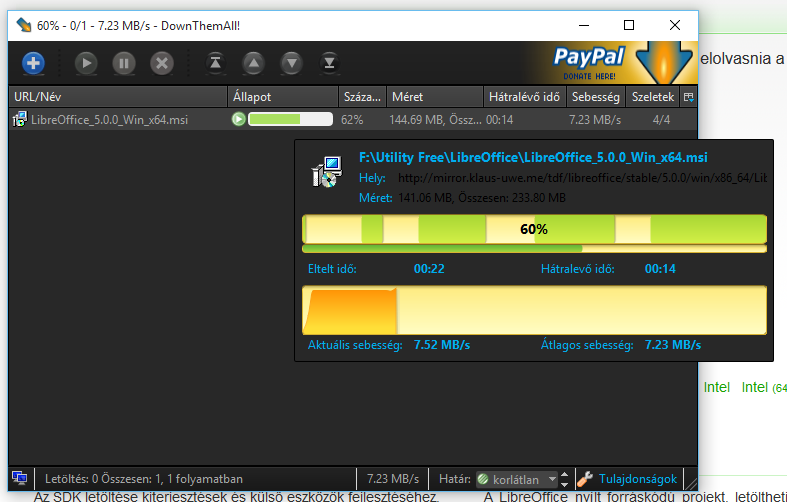Viewport: 787px width, 502px height.
Task: Click the DownThemAll! title bar app icon
Action: coord(24,25)
